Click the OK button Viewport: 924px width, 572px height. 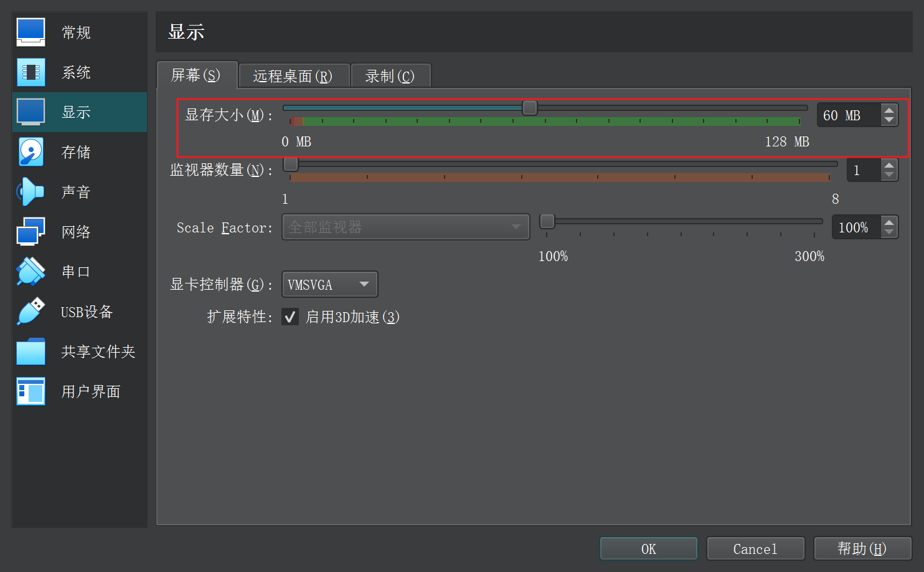[x=648, y=549]
